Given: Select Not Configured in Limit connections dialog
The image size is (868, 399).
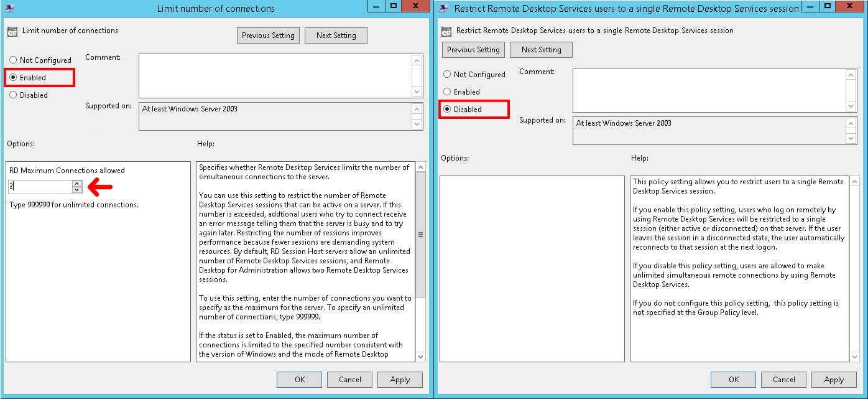Looking at the screenshot, I should coord(13,60).
